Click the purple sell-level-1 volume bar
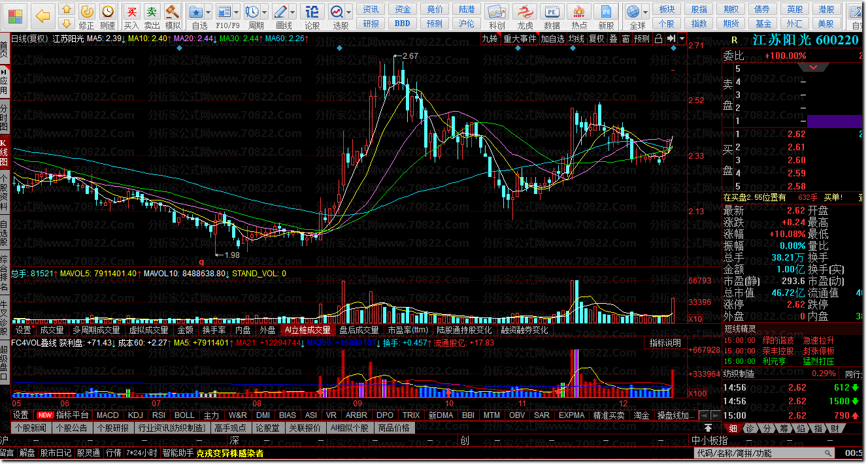Viewport: 868px width, 465px height. pyautogui.click(x=835, y=121)
